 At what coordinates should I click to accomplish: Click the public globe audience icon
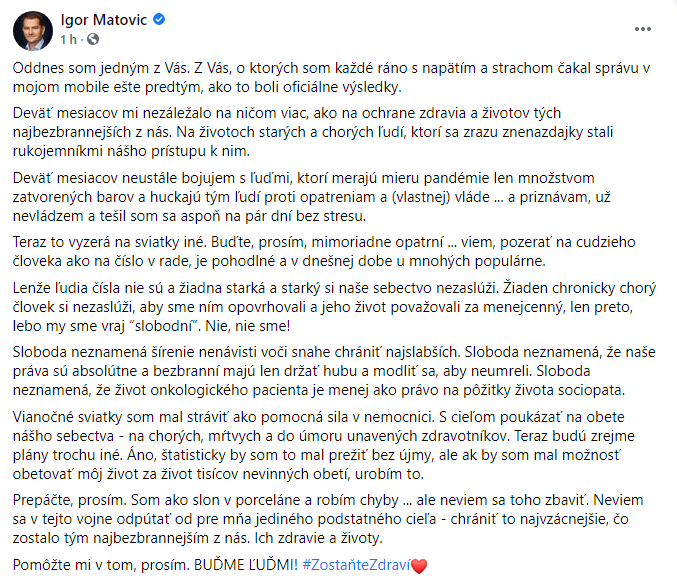pos(93,40)
